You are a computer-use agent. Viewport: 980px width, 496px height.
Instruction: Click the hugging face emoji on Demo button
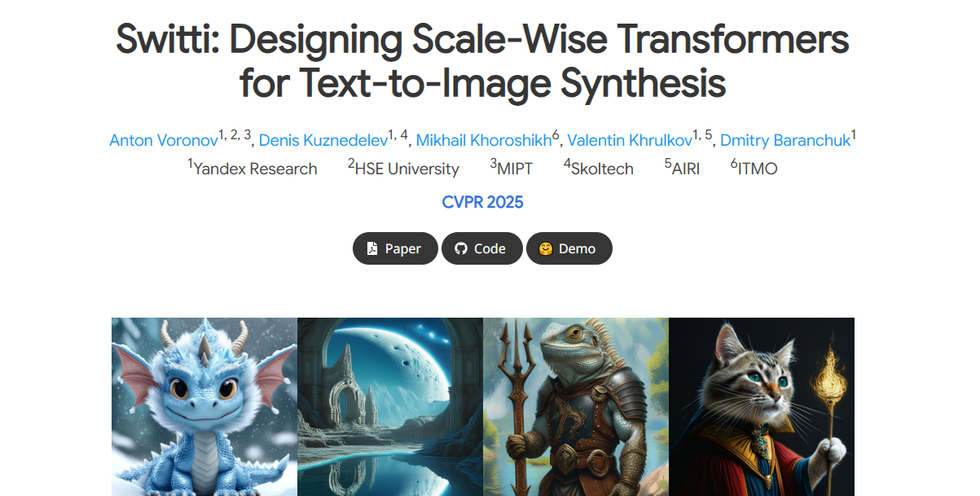coord(546,248)
